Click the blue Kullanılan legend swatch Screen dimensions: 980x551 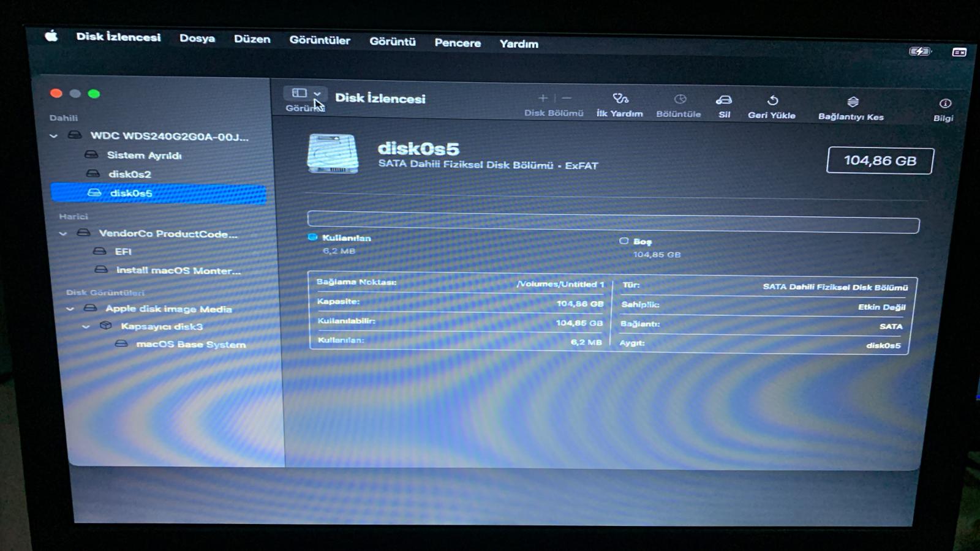pos(312,237)
